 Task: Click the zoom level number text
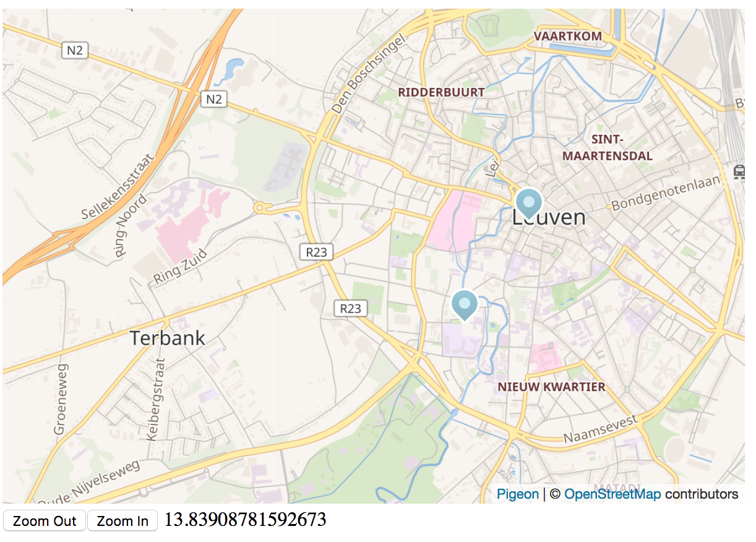[245, 520]
